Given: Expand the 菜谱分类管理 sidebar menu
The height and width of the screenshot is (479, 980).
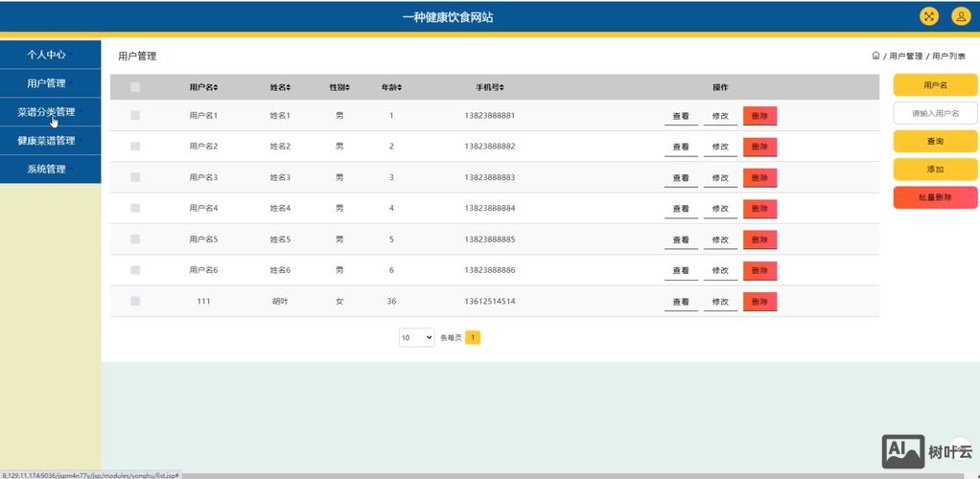Looking at the screenshot, I should pyautogui.click(x=50, y=112).
